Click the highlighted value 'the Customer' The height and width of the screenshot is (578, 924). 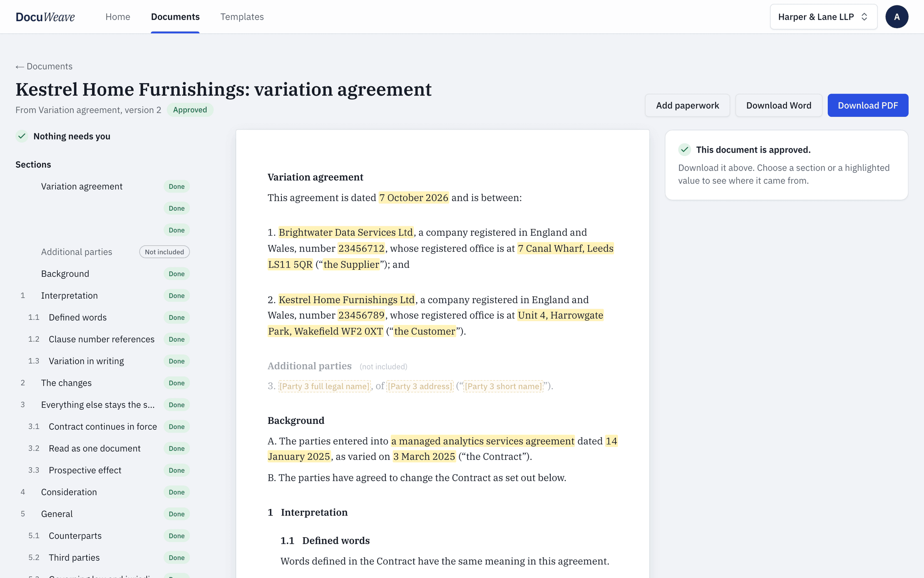pos(425,331)
